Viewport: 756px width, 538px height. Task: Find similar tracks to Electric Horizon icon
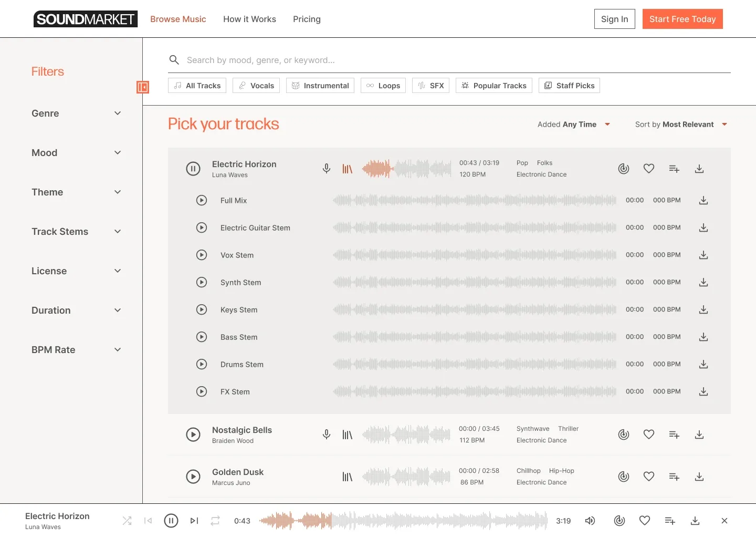pyautogui.click(x=624, y=169)
